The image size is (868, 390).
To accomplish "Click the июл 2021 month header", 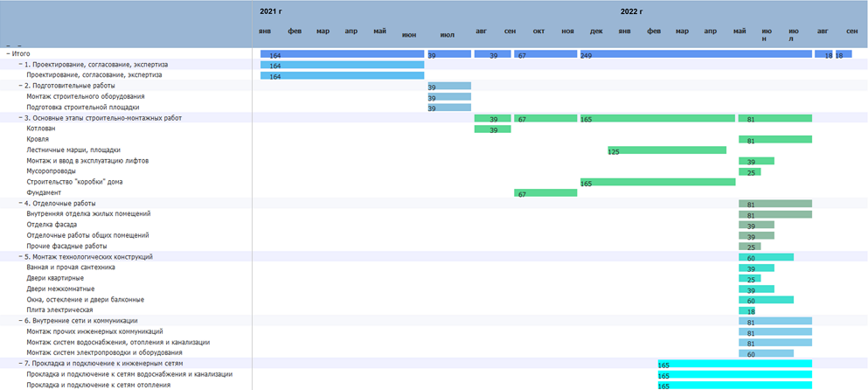I will click(x=448, y=35).
